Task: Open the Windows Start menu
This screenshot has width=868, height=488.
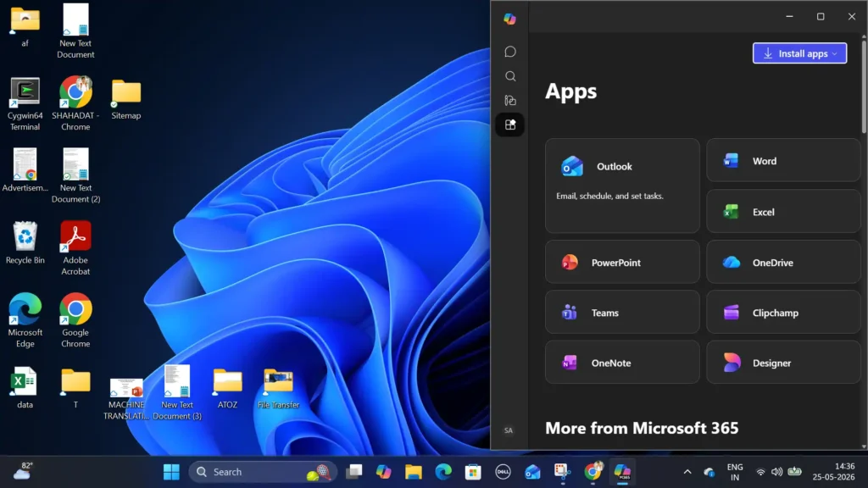Action: [x=171, y=472]
